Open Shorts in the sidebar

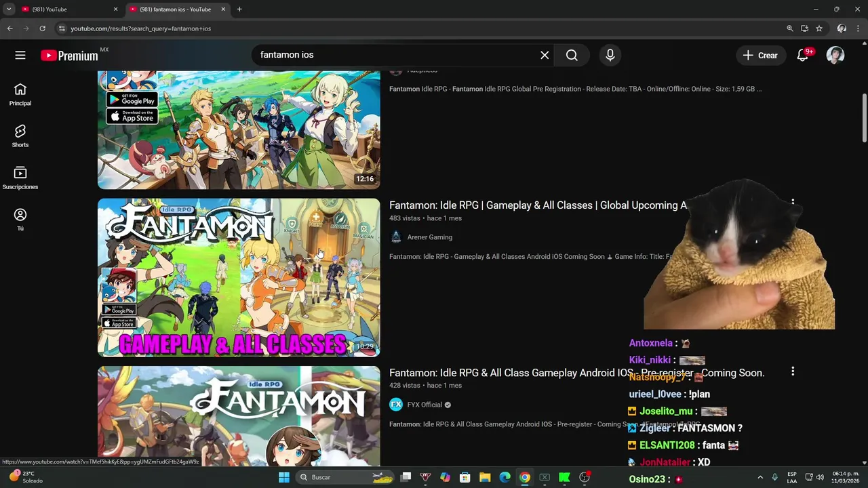(20, 136)
